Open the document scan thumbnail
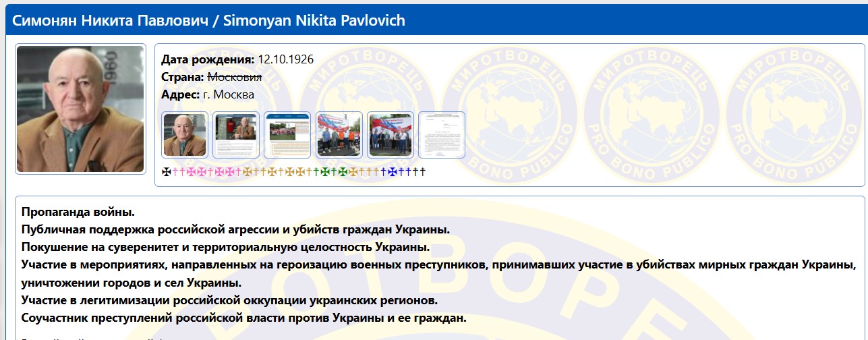The height and width of the screenshot is (340, 868). coord(442,135)
